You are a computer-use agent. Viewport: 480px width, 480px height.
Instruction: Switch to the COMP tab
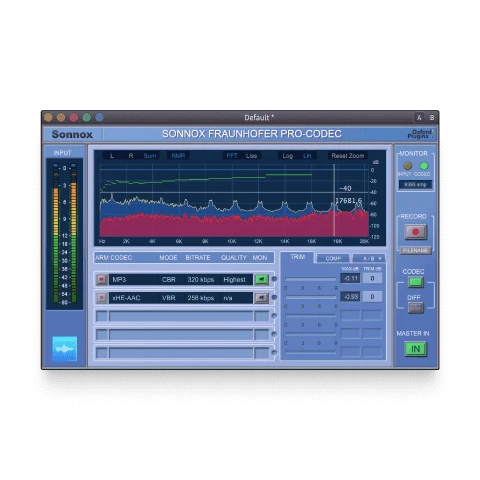tap(333, 258)
